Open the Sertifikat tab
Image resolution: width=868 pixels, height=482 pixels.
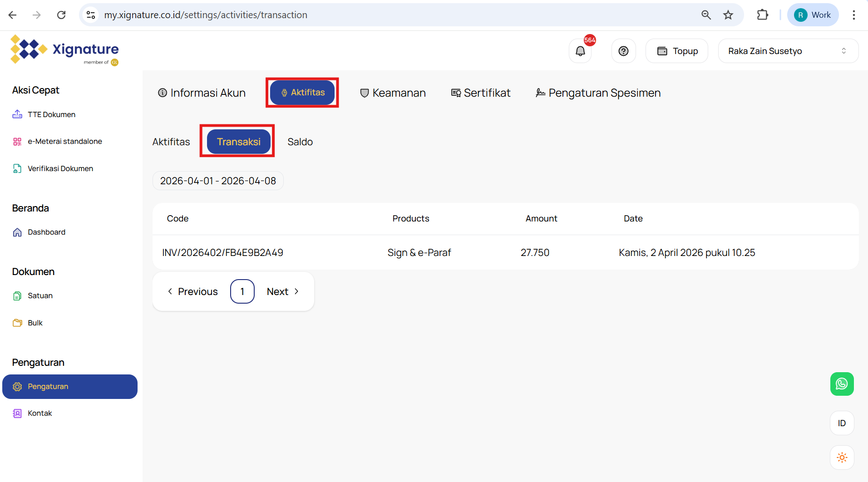pos(481,93)
